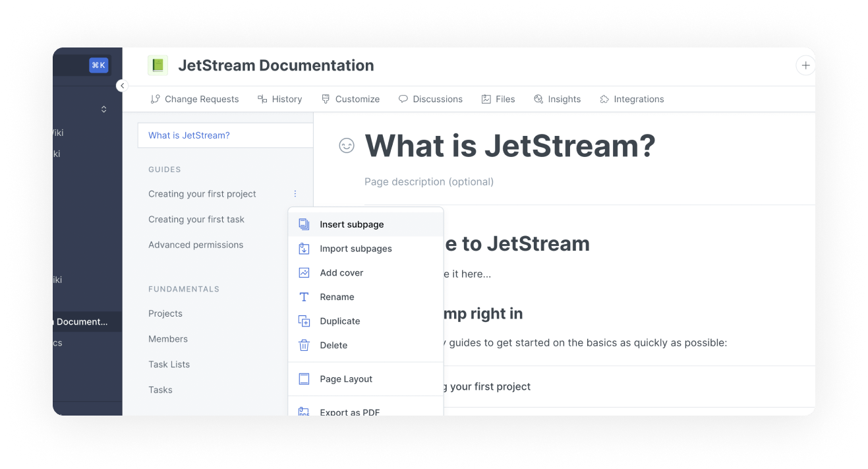
Task: Click the Insights magnifier icon
Action: pyautogui.click(x=538, y=99)
